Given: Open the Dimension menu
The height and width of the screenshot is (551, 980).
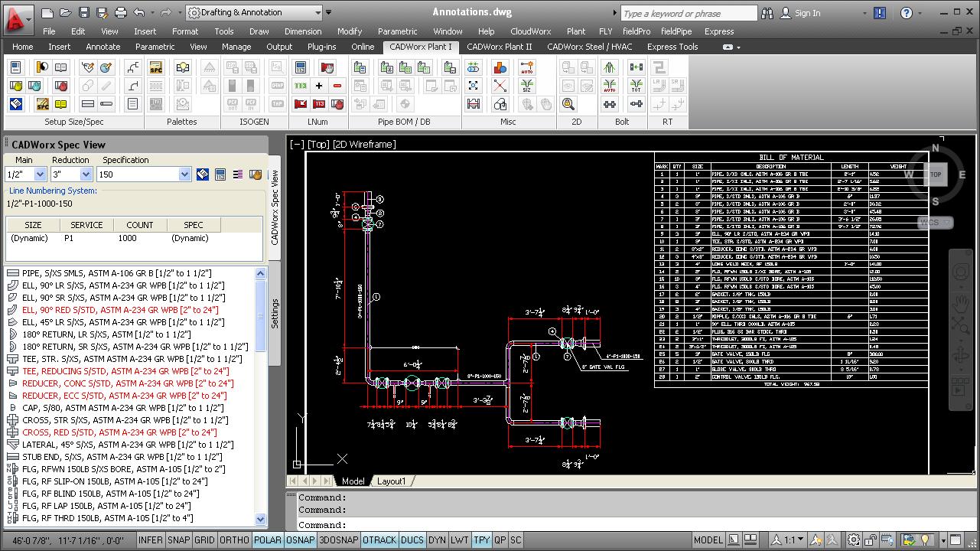Looking at the screenshot, I should coord(303,31).
